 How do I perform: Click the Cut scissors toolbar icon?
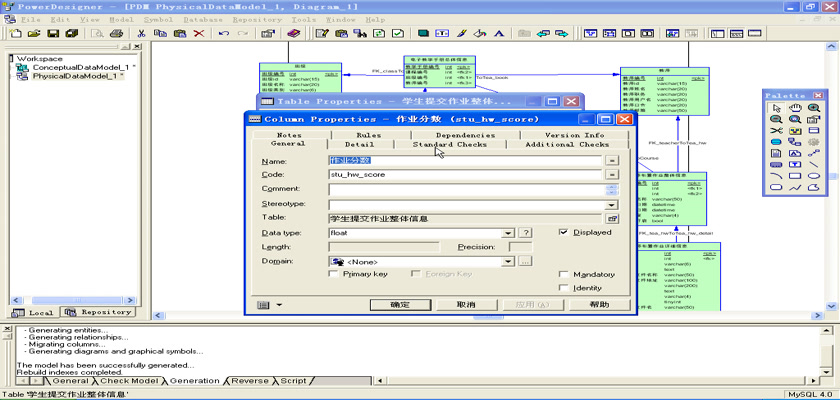[141, 33]
